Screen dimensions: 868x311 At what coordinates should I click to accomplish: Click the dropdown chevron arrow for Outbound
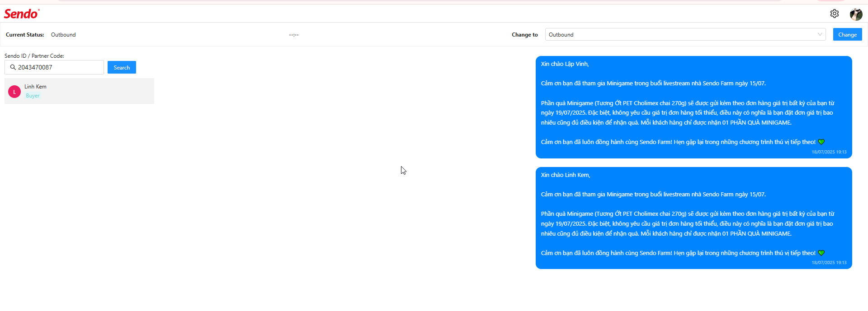pyautogui.click(x=820, y=35)
